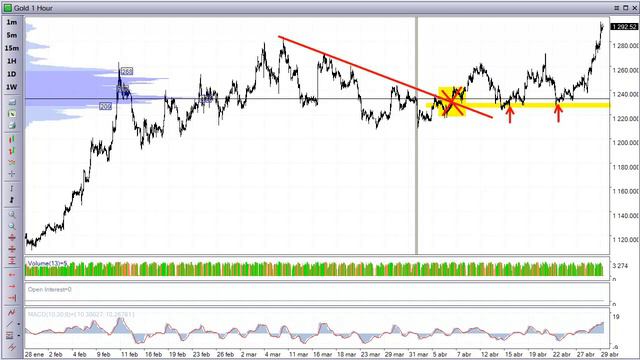The height and width of the screenshot is (360, 640).
Task: Click the 3 274 volume axis value
Action: (620, 266)
